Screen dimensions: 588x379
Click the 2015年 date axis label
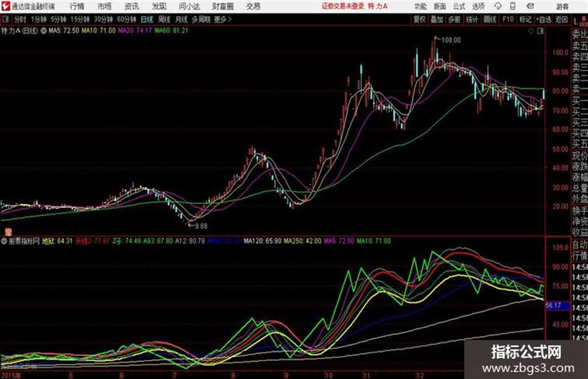pyautogui.click(x=11, y=375)
